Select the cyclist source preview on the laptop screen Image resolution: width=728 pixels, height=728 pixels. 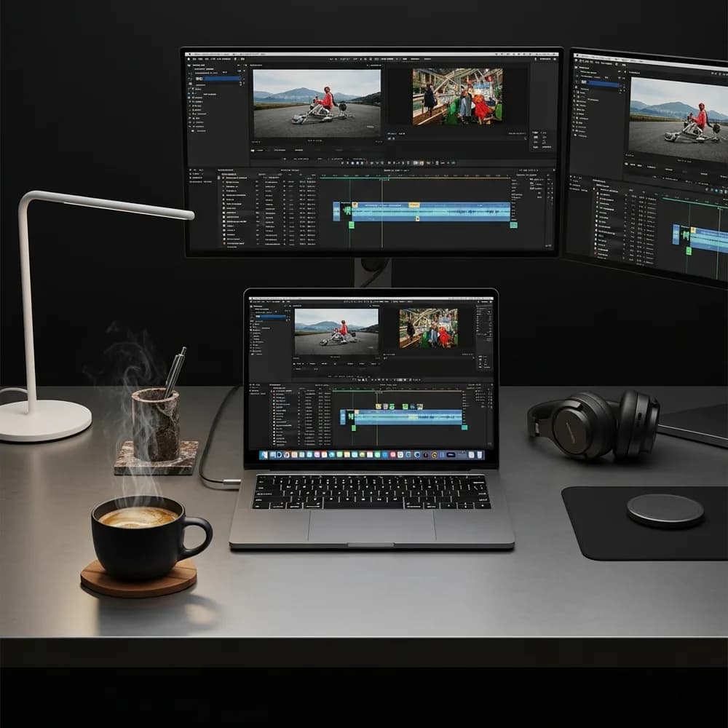tap(336, 333)
